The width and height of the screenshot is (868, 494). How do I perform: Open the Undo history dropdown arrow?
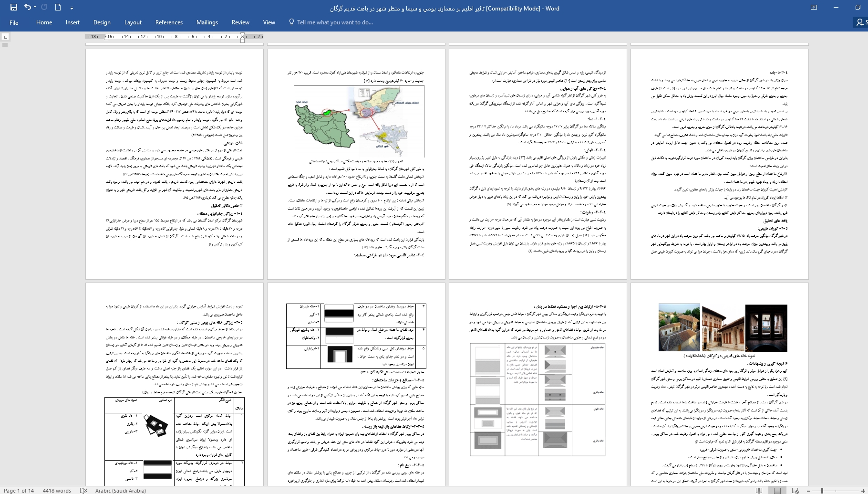(x=35, y=8)
